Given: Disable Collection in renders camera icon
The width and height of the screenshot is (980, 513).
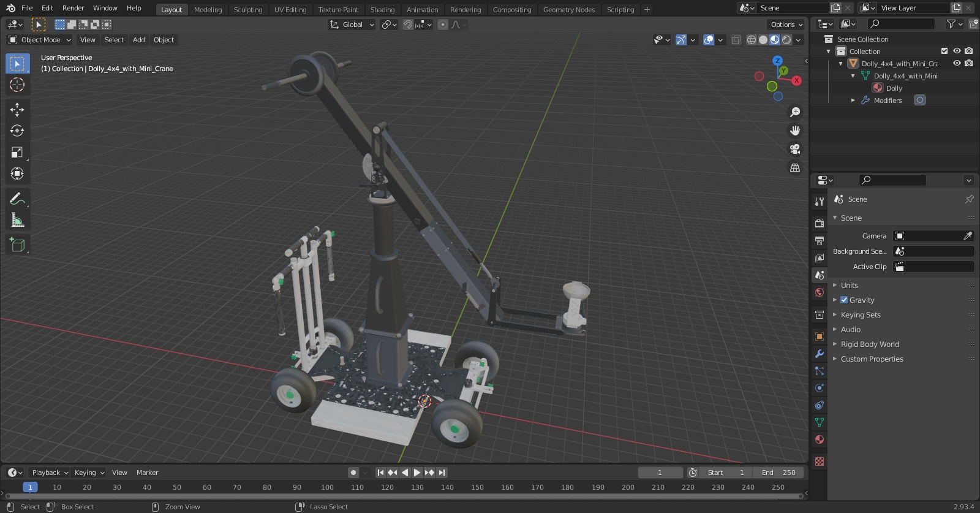Looking at the screenshot, I should (x=968, y=51).
